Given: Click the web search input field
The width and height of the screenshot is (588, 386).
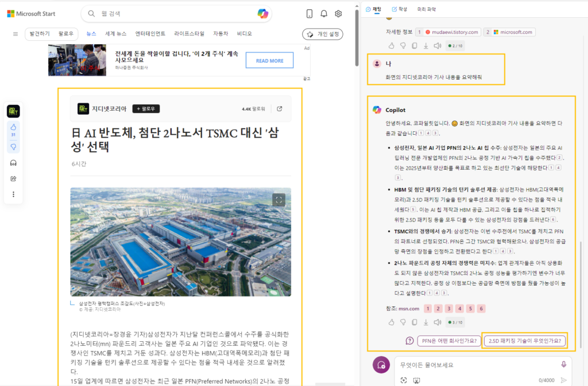Looking at the screenshot, I should [176, 14].
